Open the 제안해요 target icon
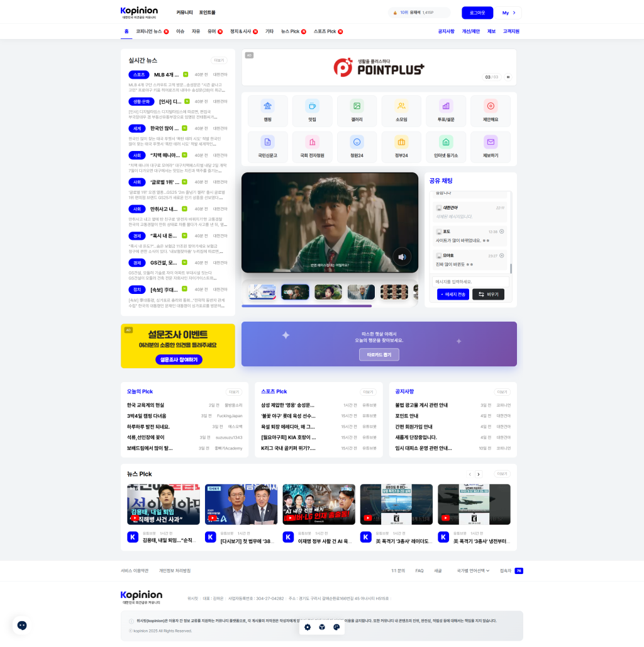Viewport: 644px width, 647px height. pos(490,106)
